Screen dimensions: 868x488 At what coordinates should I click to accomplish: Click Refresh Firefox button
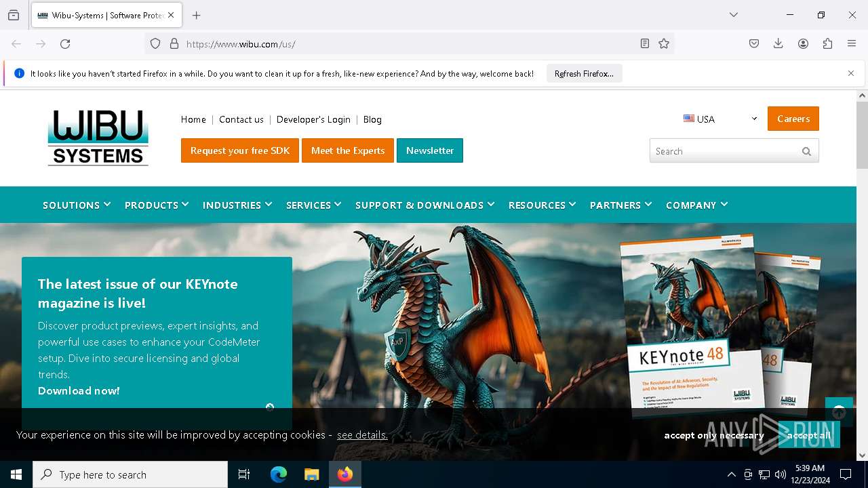click(x=584, y=73)
